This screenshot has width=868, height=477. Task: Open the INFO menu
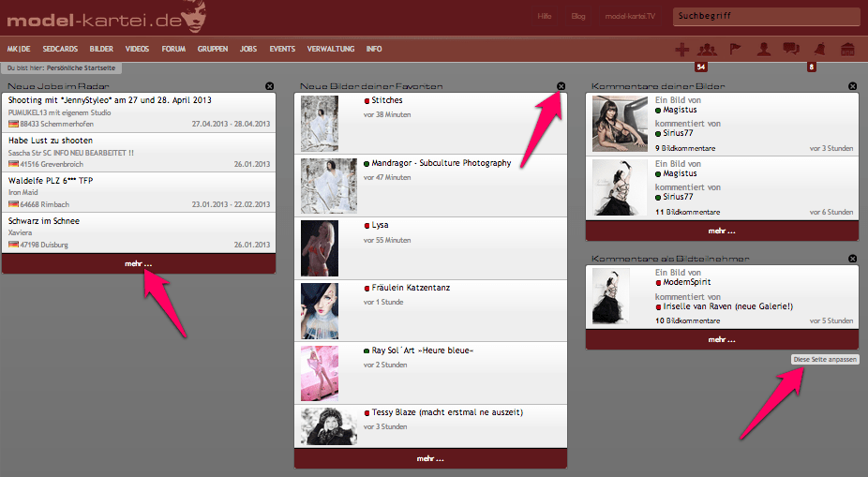(x=374, y=49)
